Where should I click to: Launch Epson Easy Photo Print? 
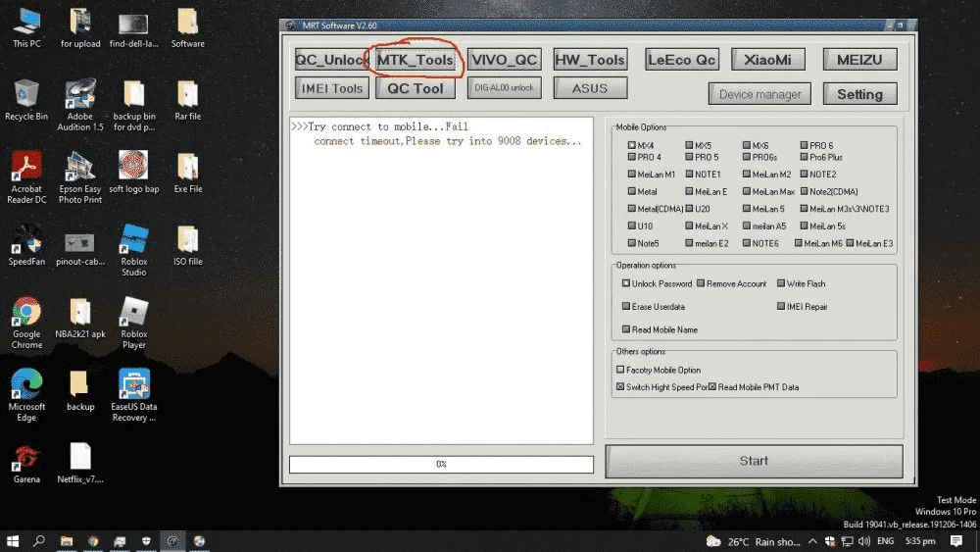point(80,177)
